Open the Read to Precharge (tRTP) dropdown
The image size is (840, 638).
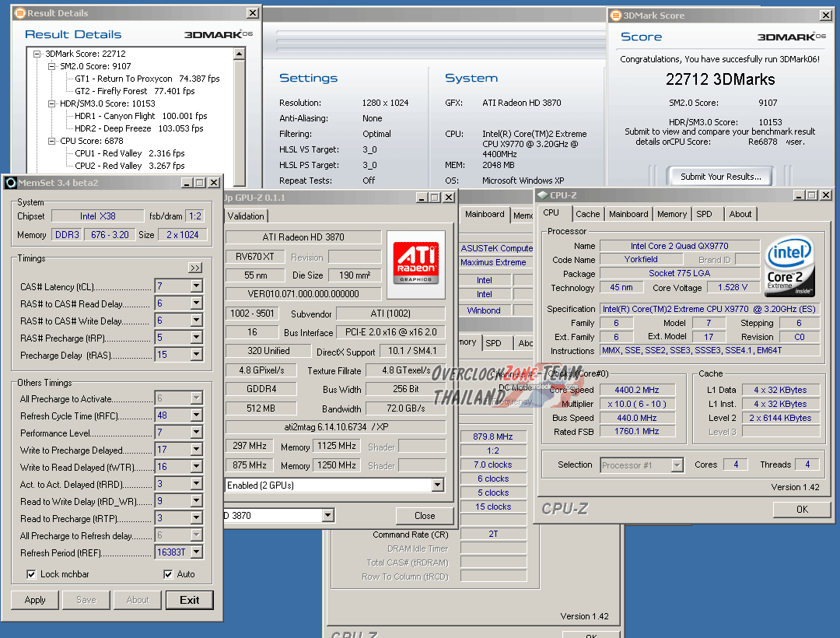click(x=196, y=518)
